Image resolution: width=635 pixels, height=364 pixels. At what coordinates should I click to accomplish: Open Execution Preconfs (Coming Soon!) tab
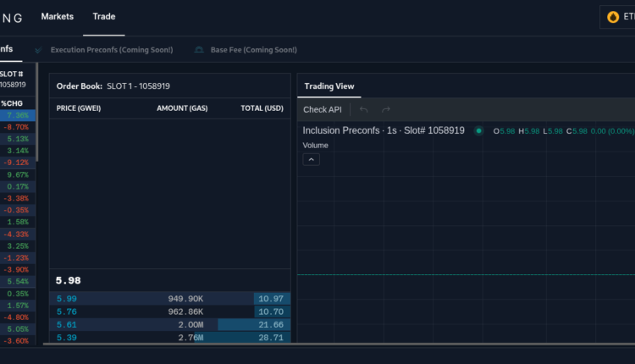click(x=111, y=50)
